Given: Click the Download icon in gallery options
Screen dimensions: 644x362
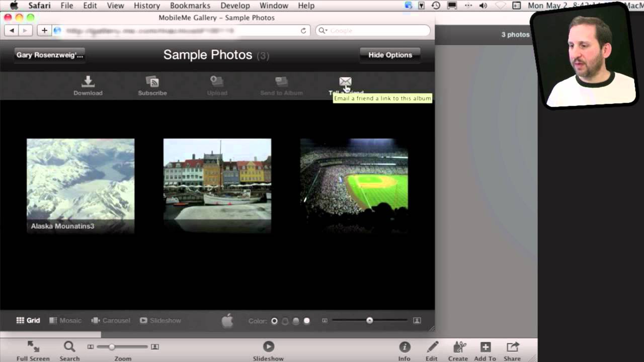Looking at the screenshot, I should 88,81.
